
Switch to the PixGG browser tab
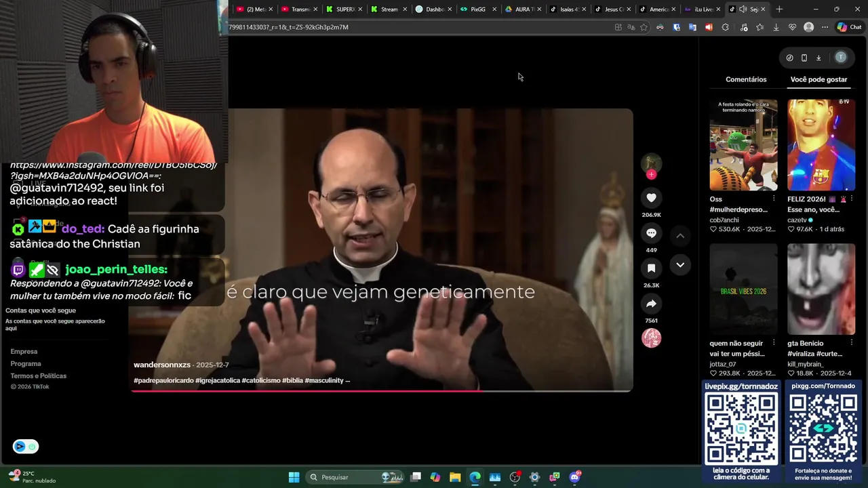(x=477, y=9)
